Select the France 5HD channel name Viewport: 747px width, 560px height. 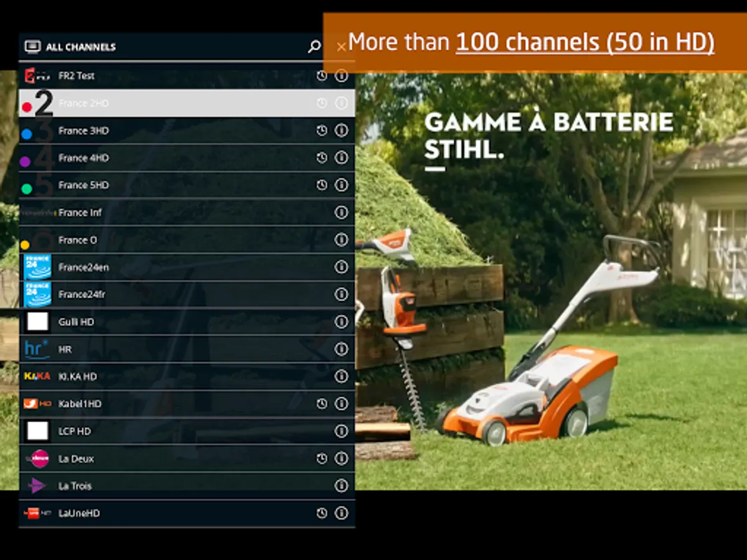pyautogui.click(x=83, y=185)
